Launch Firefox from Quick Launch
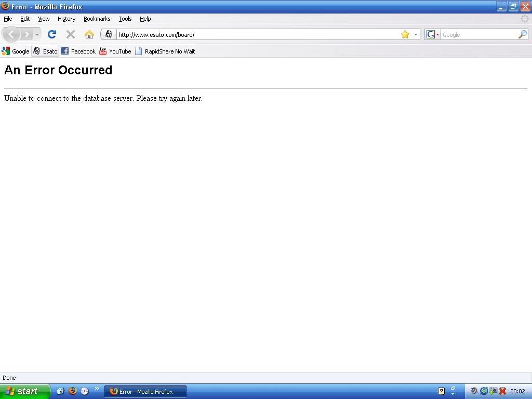 pyautogui.click(x=73, y=391)
